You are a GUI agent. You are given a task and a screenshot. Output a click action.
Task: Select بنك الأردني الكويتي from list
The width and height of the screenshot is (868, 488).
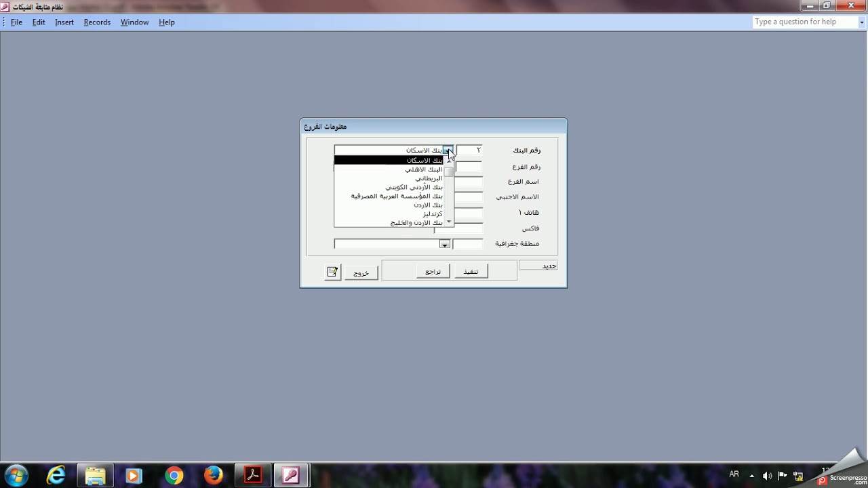[x=389, y=187]
